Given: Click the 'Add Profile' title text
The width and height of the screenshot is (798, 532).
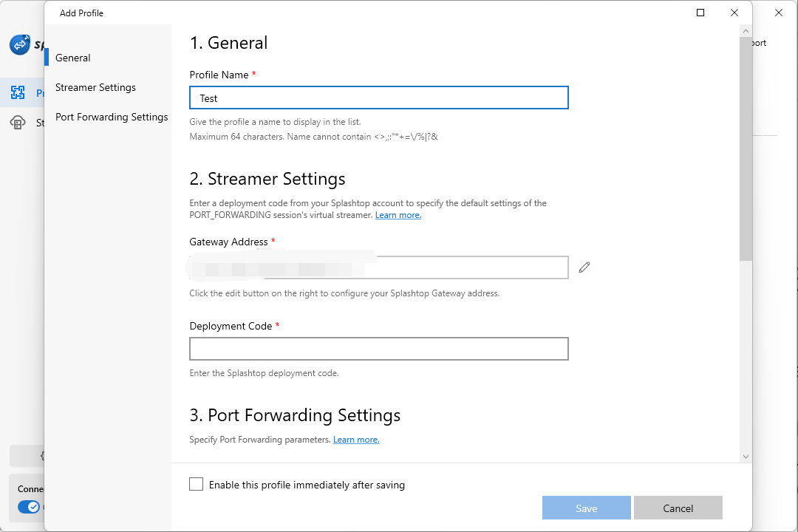Looking at the screenshot, I should click(81, 13).
